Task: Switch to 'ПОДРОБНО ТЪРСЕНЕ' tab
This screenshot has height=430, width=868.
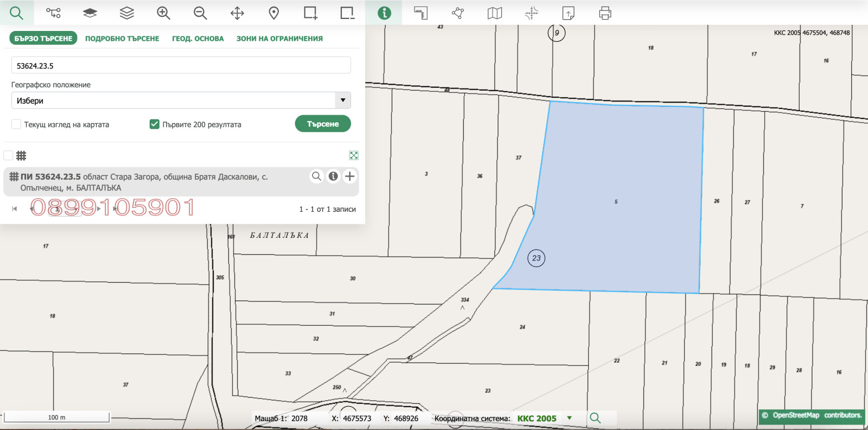Action: 122,39
